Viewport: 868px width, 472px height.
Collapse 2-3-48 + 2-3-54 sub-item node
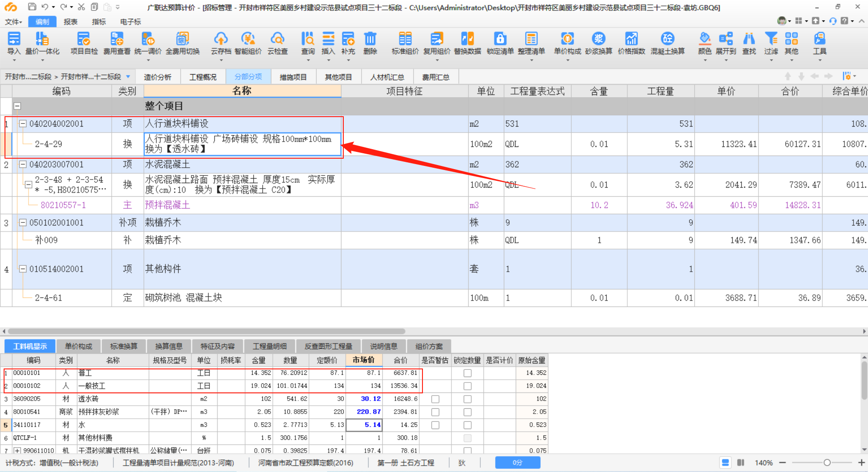28,184
